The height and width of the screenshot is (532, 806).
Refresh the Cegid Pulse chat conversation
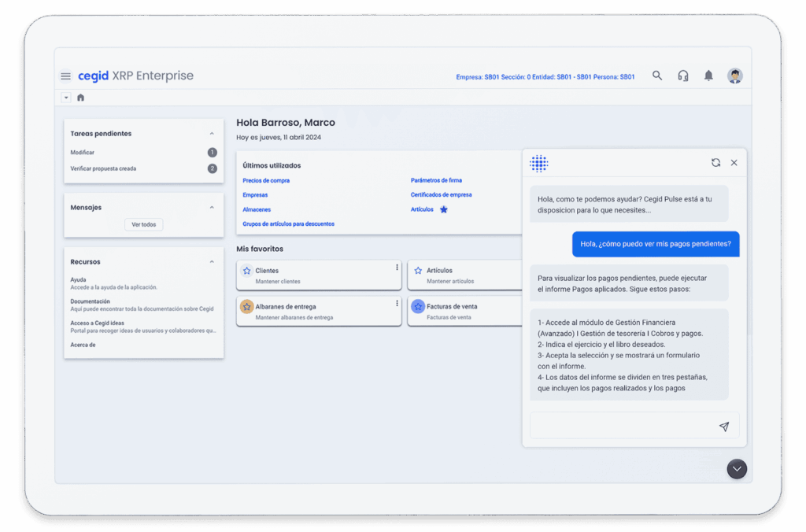click(715, 163)
